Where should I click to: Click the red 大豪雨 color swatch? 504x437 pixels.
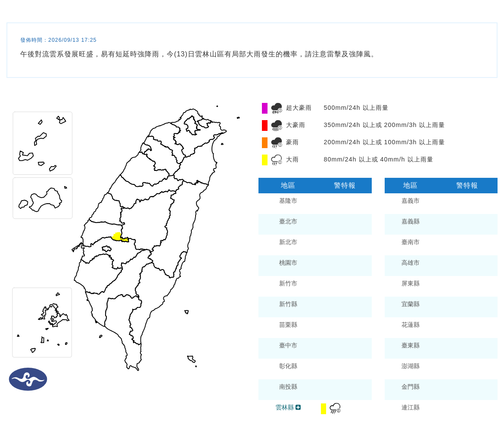tap(264, 125)
